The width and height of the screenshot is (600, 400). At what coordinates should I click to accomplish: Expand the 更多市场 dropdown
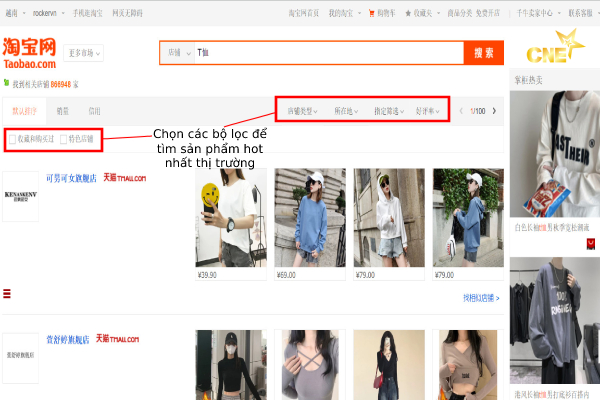[84, 53]
